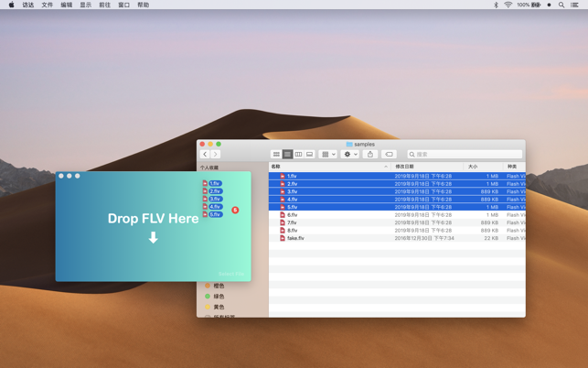
Task: Click the 个人收藏 sidebar heading
Action: (x=209, y=168)
